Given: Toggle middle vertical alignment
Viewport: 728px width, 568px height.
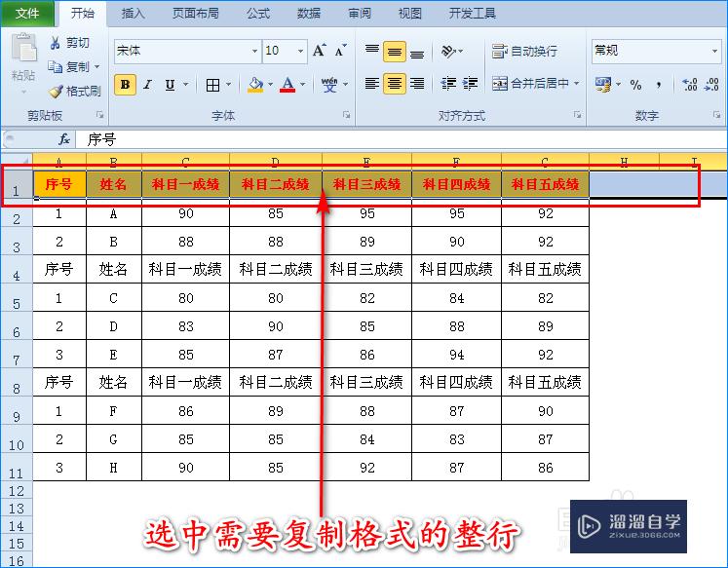Looking at the screenshot, I should pos(395,52).
